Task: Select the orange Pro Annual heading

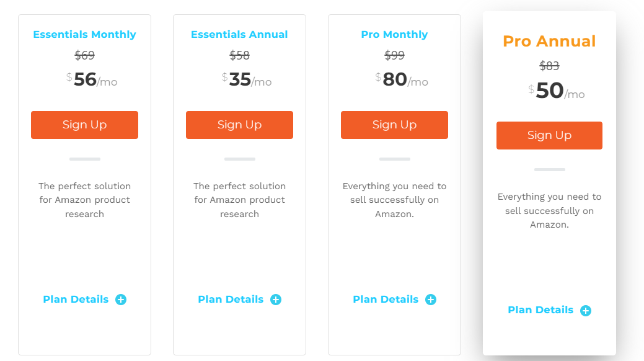Action: (550, 41)
